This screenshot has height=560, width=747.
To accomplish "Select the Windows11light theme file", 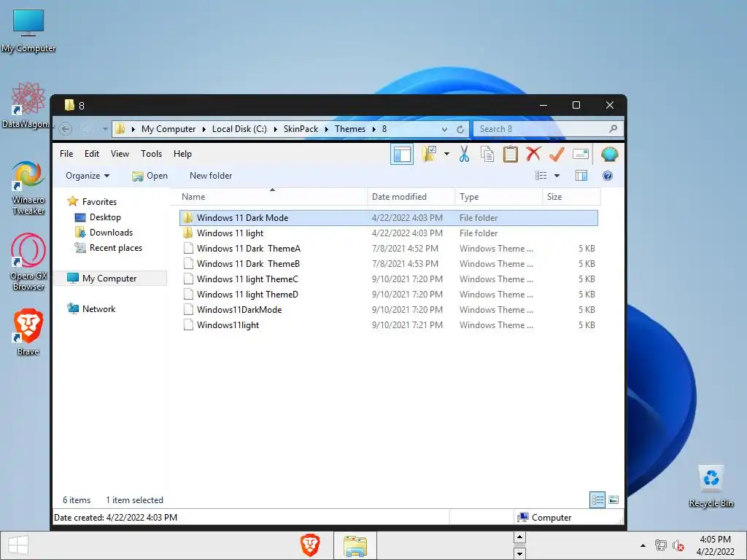I will [389, 324].
